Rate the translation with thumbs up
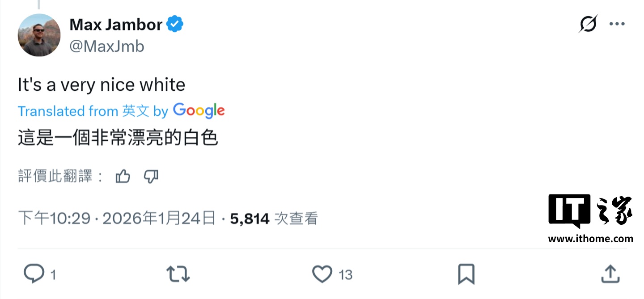 pyautogui.click(x=123, y=177)
